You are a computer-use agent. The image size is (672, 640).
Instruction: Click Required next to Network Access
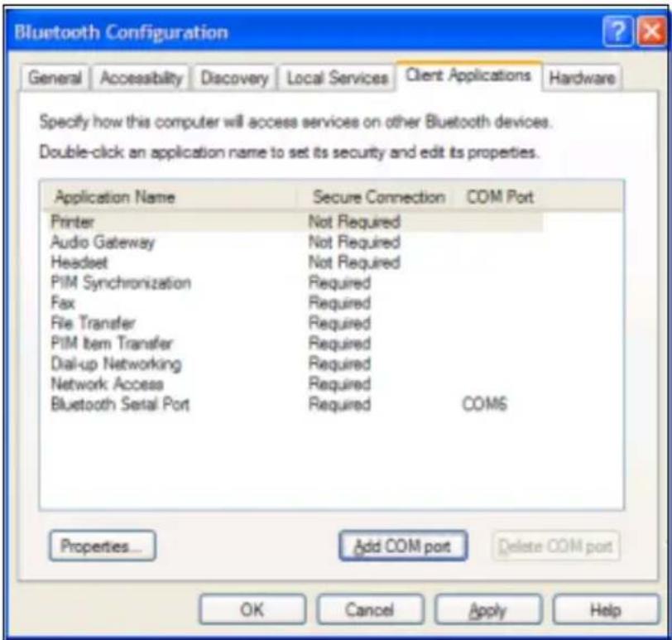[x=340, y=383]
